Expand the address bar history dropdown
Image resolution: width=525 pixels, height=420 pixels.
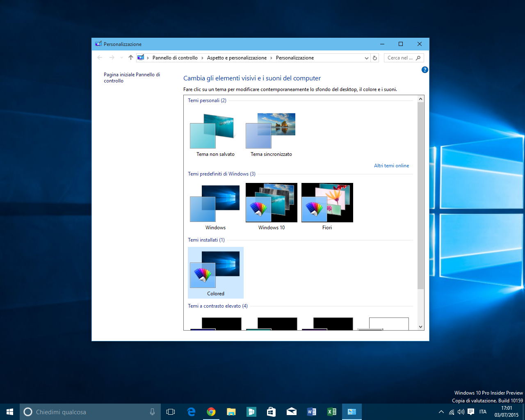tap(367, 58)
